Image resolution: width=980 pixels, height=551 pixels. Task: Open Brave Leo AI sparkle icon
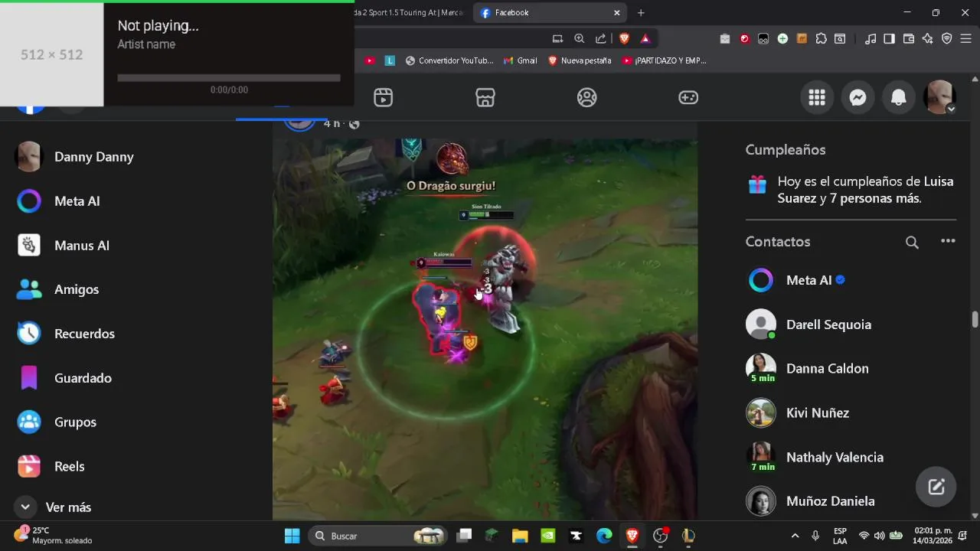point(928,38)
